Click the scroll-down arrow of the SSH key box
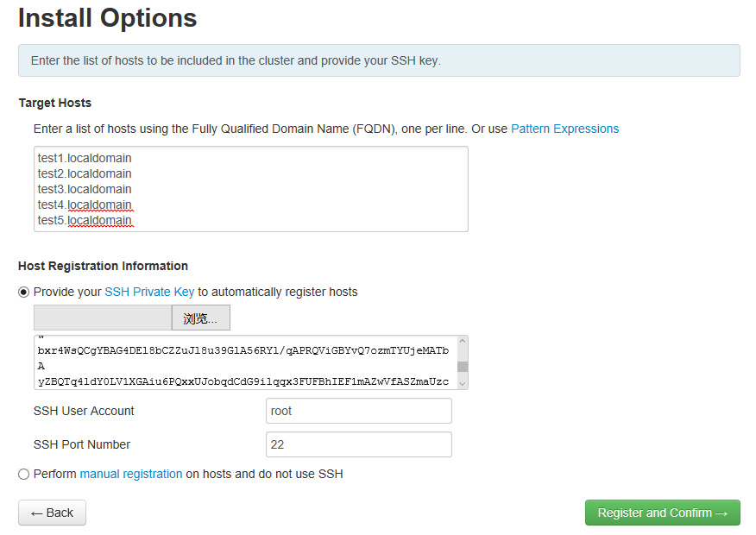 [x=463, y=383]
